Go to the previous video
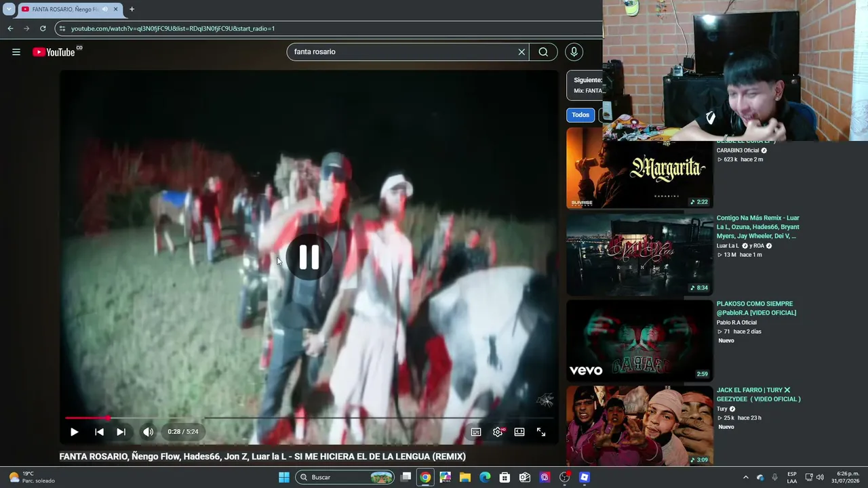 tap(99, 432)
